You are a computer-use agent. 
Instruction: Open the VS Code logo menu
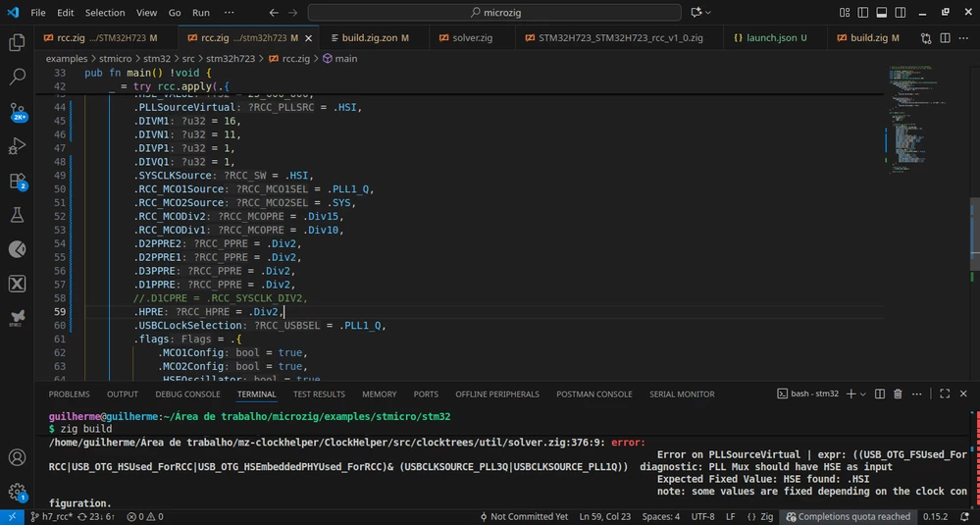tap(13, 13)
